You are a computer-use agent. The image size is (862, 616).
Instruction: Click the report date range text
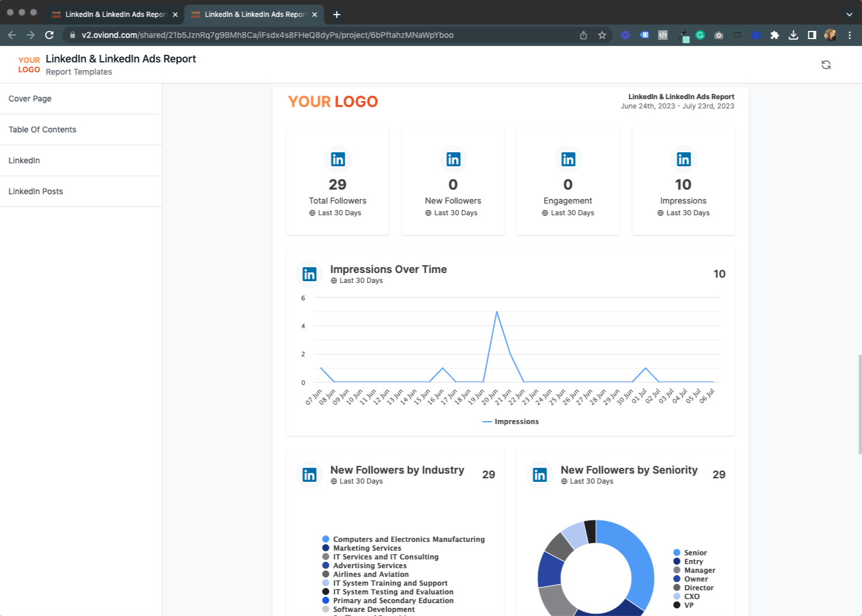click(677, 106)
